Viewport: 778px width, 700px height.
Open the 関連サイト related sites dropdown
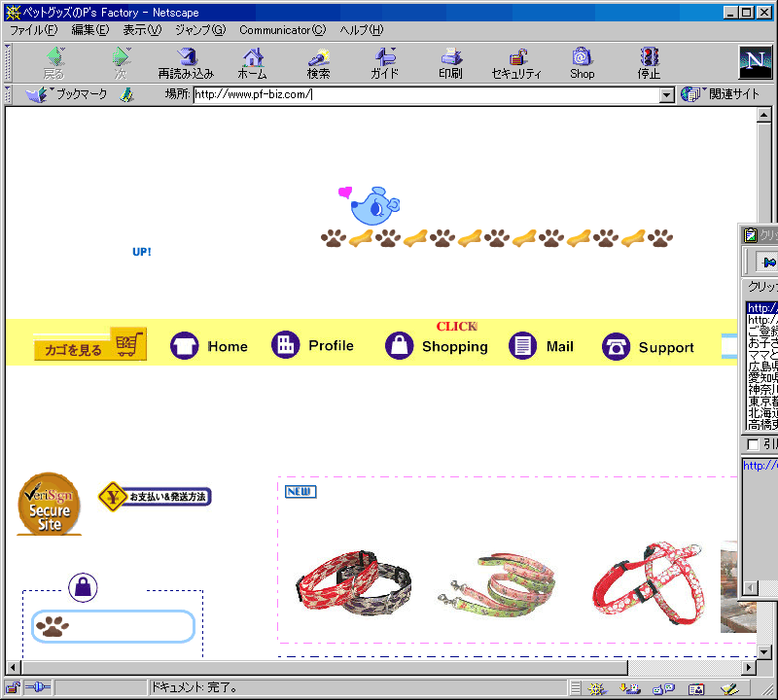pyautogui.click(x=720, y=94)
